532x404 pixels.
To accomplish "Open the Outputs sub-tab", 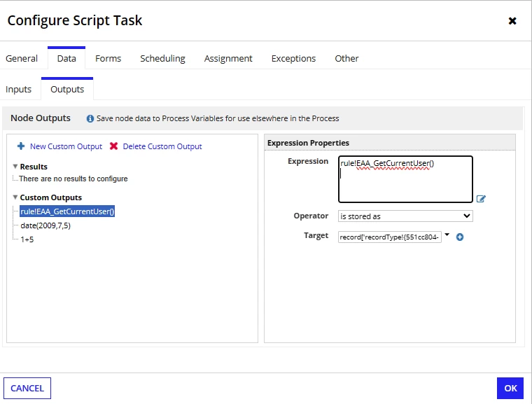I will point(67,90).
